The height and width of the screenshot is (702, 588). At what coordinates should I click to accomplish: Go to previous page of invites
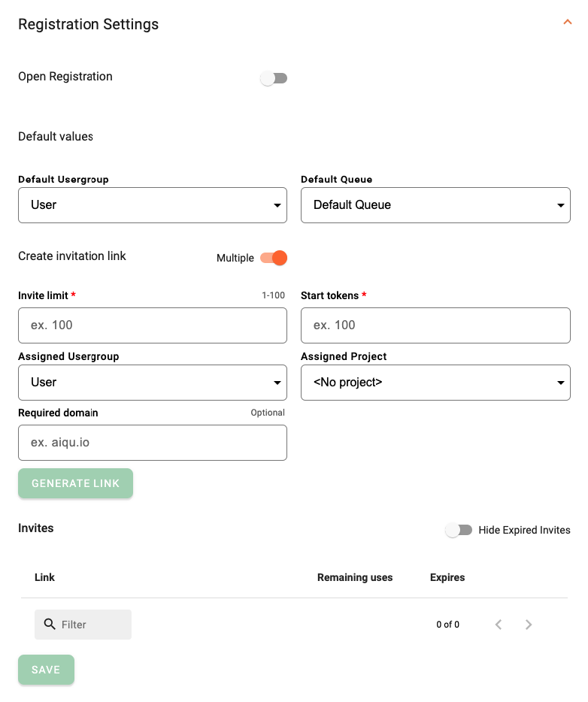[x=499, y=624]
